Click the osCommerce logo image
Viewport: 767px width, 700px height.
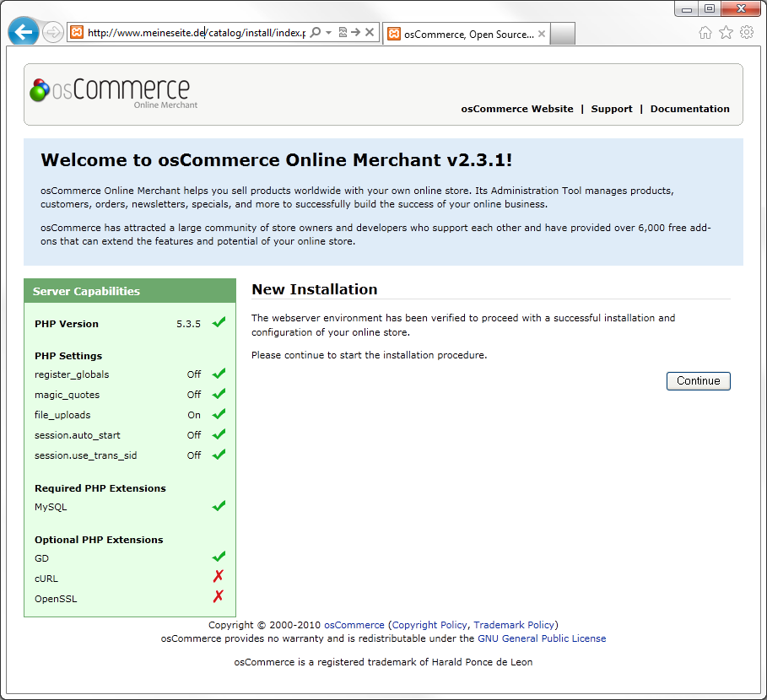111,92
